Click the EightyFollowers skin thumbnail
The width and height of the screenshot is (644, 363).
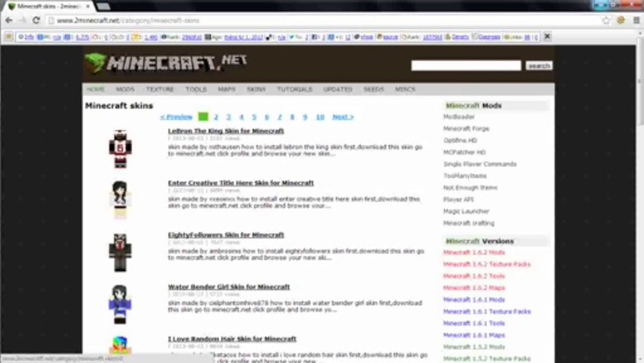pyautogui.click(x=120, y=252)
